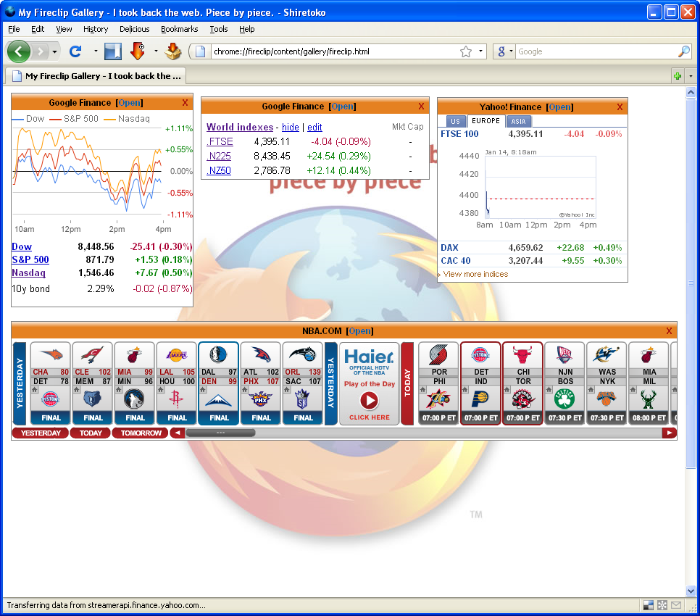The height and width of the screenshot is (616, 700).
Task: Select the LAL vs HOU final game card
Action: [x=177, y=383]
